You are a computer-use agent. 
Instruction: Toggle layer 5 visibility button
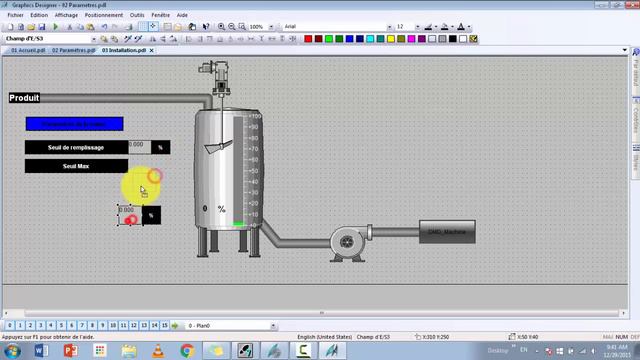(x=61, y=326)
